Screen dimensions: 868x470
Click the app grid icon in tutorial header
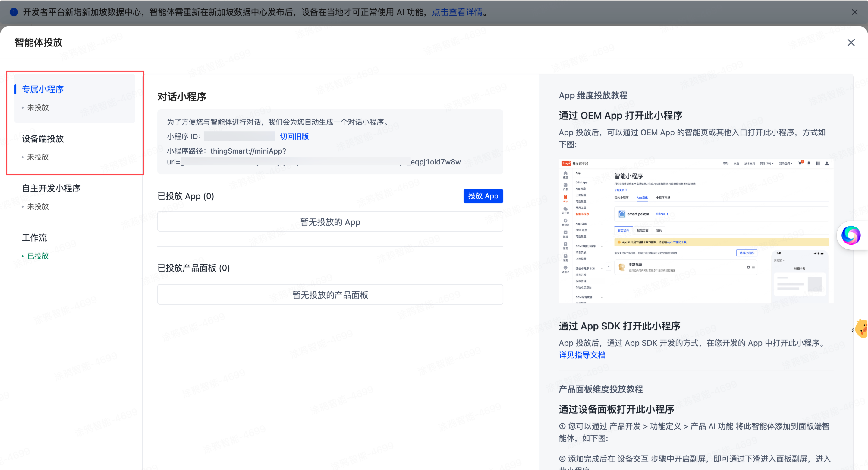pyautogui.click(x=818, y=164)
